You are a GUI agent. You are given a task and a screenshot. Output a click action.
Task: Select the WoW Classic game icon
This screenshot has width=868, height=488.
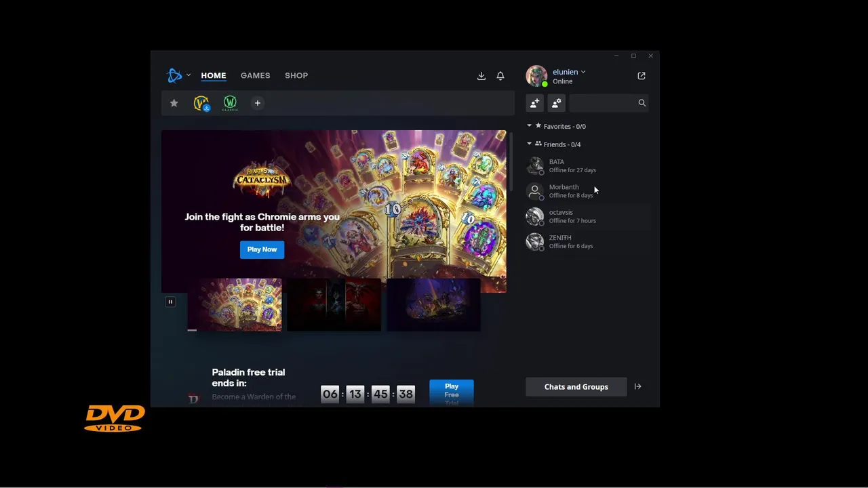point(230,103)
